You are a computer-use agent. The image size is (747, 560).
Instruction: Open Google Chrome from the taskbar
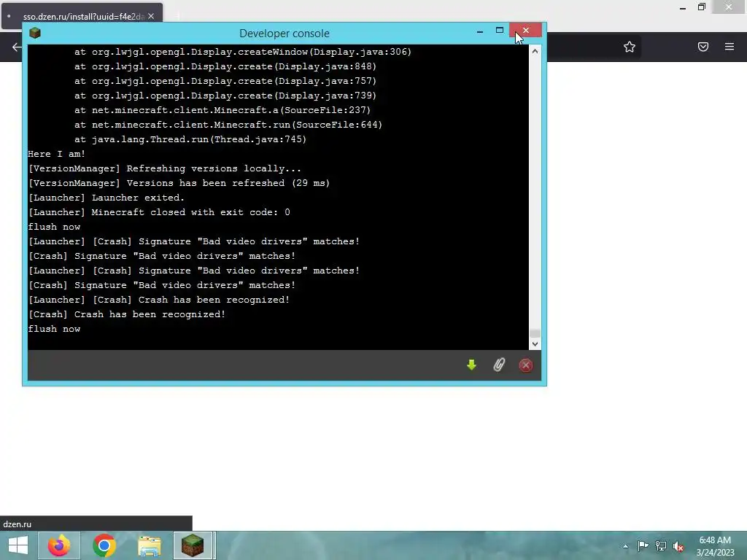[x=104, y=545]
